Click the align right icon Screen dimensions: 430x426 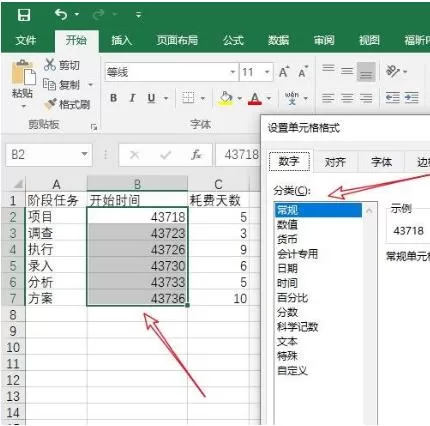[366, 98]
